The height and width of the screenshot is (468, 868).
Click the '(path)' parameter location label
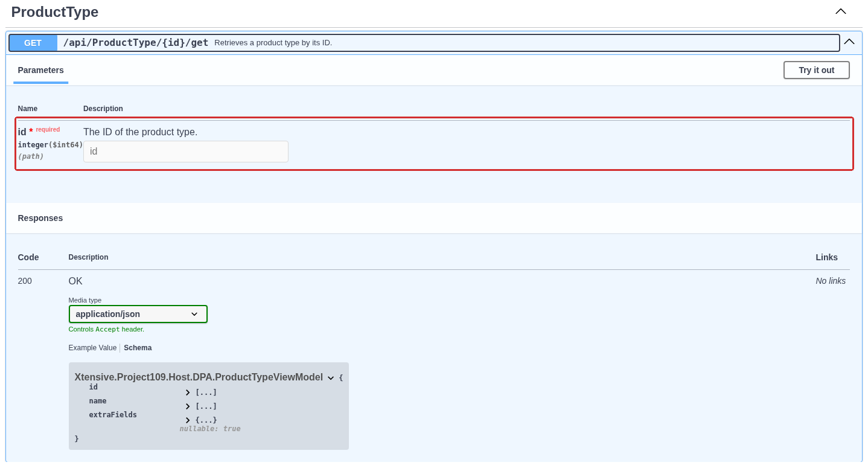31,156
